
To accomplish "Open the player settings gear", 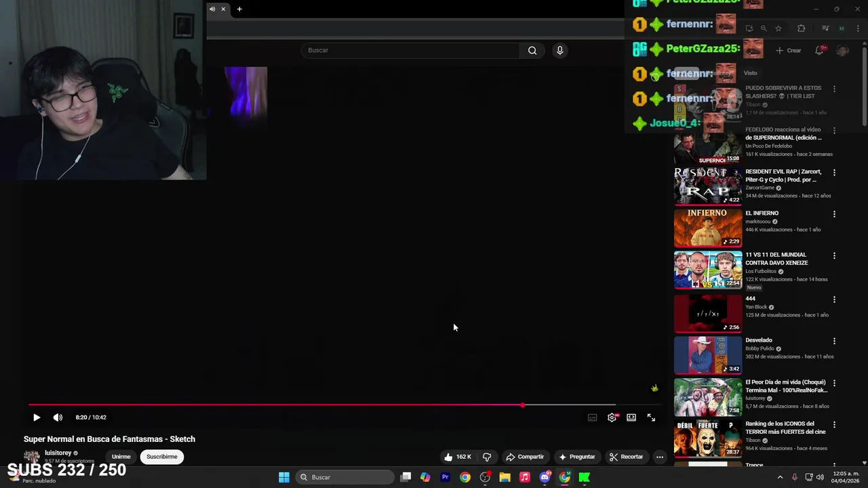I will tap(612, 418).
